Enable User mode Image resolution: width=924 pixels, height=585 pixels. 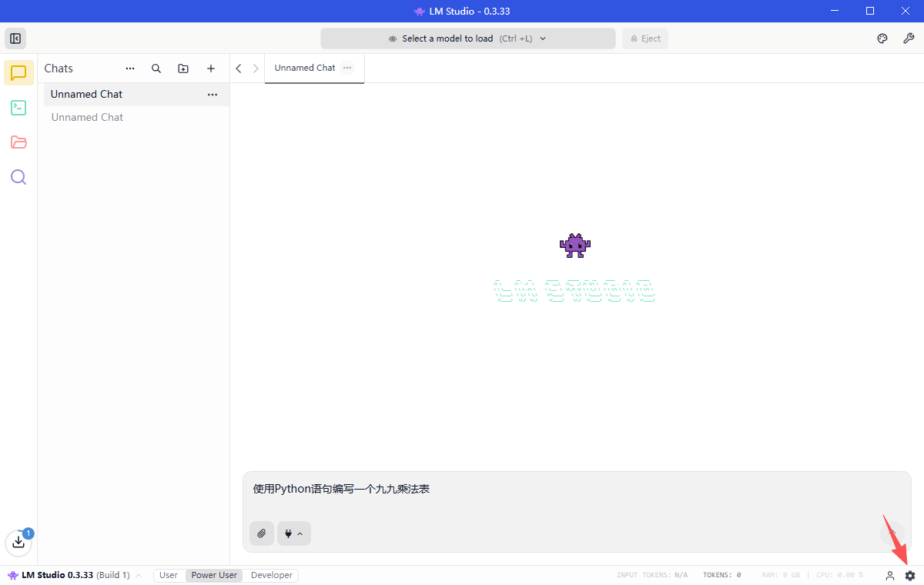[169, 575]
